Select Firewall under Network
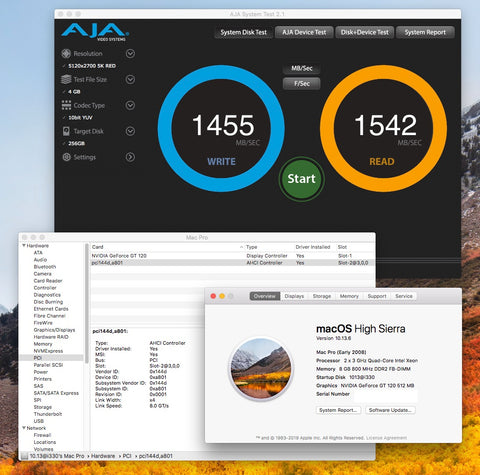This screenshot has height=475, width=480. 42,435
